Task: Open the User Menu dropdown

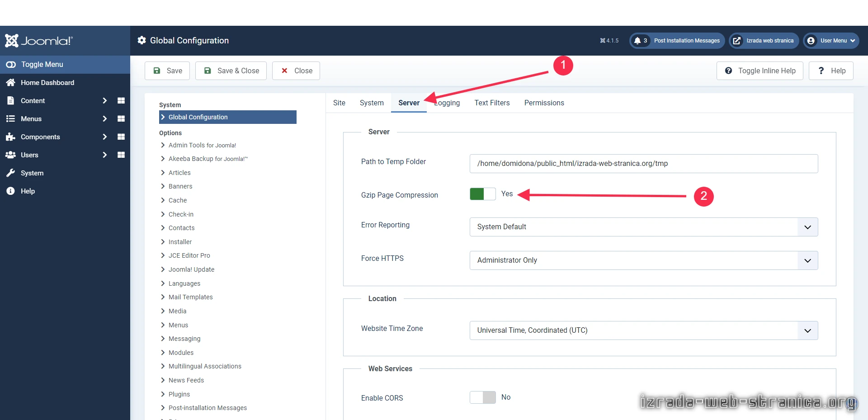Action: [x=831, y=41]
